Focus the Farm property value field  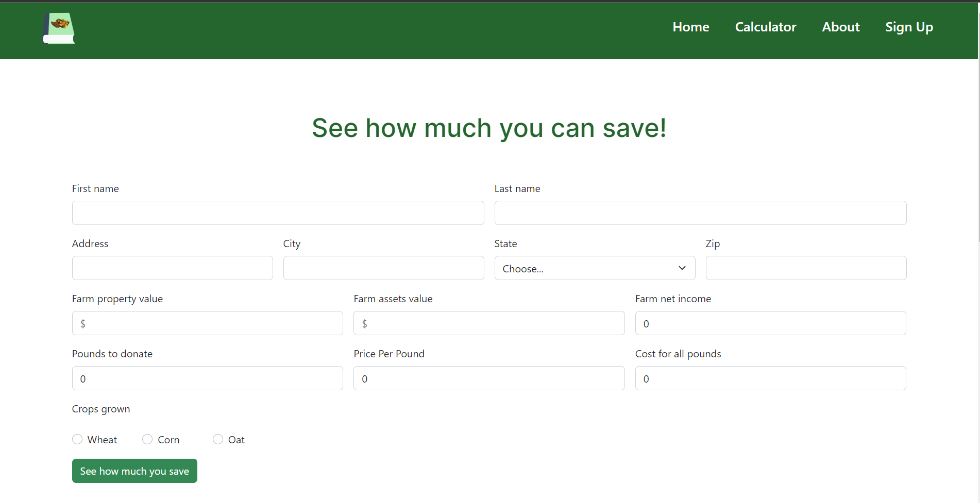(x=208, y=323)
